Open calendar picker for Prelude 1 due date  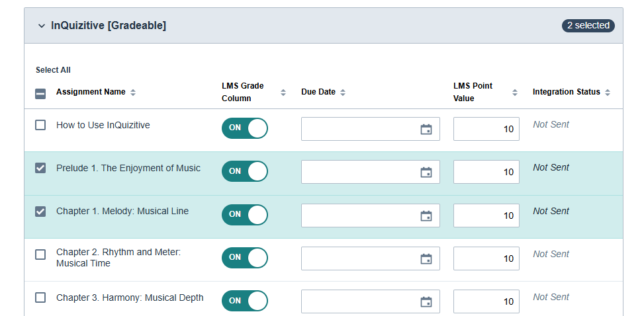tap(426, 172)
